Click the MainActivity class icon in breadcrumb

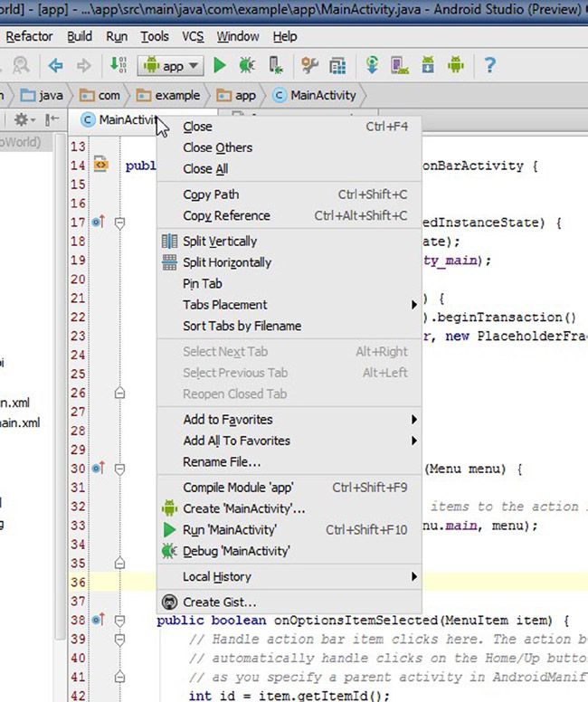[x=279, y=95]
